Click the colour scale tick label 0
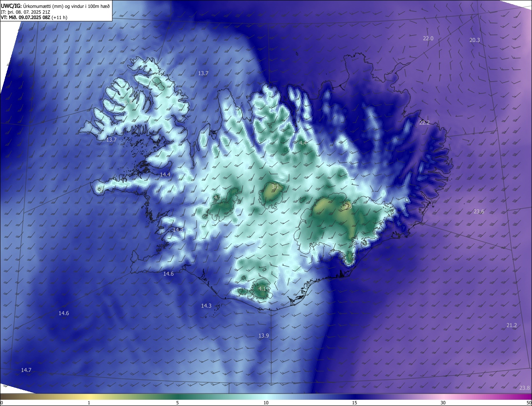 point(2,403)
